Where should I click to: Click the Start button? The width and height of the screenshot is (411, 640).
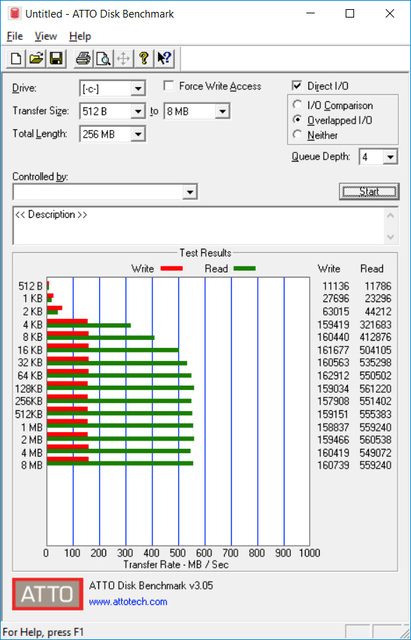pyautogui.click(x=369, y=191)
